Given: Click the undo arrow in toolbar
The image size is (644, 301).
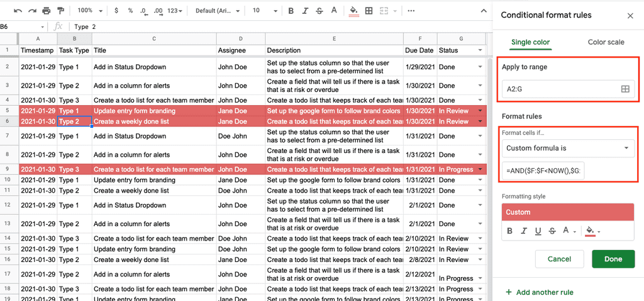Looking at the screenshot, I should (x=18, y=11).
